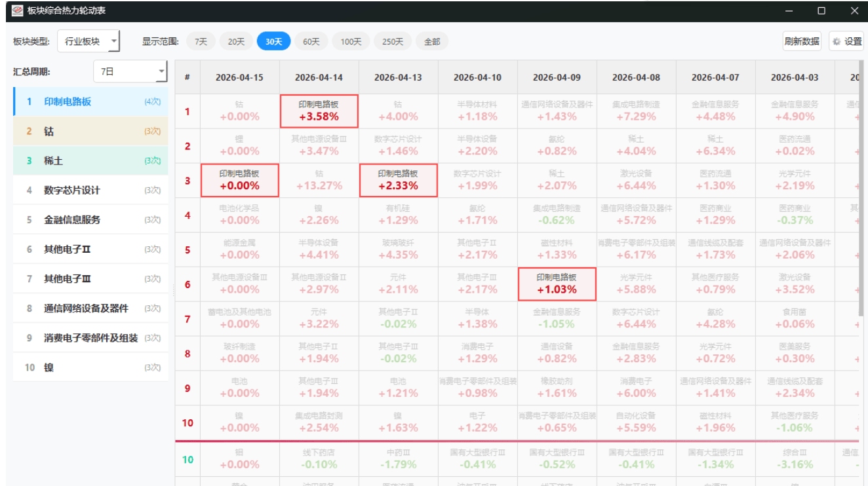Select the 医药商业 -0.37% cell
Screen dimensions: 868x486
[x=795, y=215]
